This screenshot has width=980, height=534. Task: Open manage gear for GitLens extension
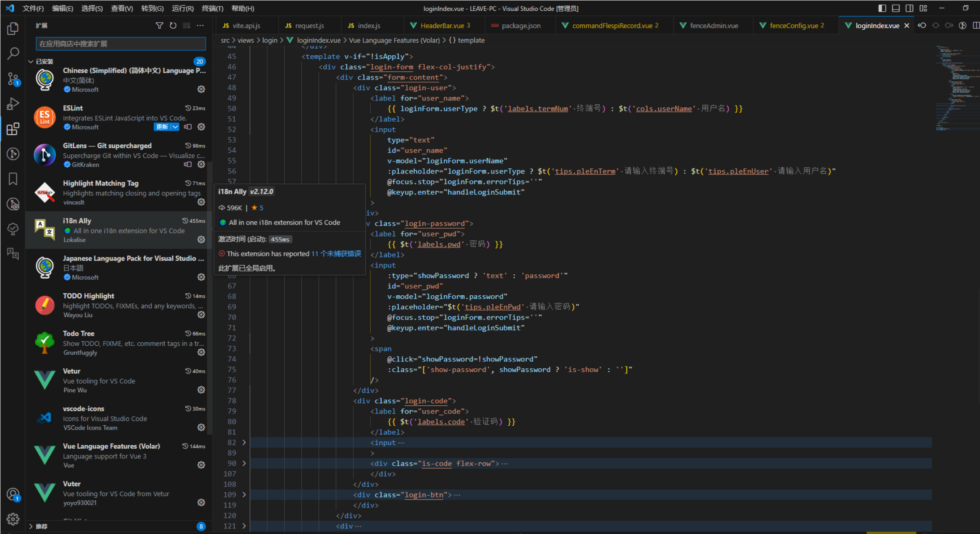coord(201,164)
